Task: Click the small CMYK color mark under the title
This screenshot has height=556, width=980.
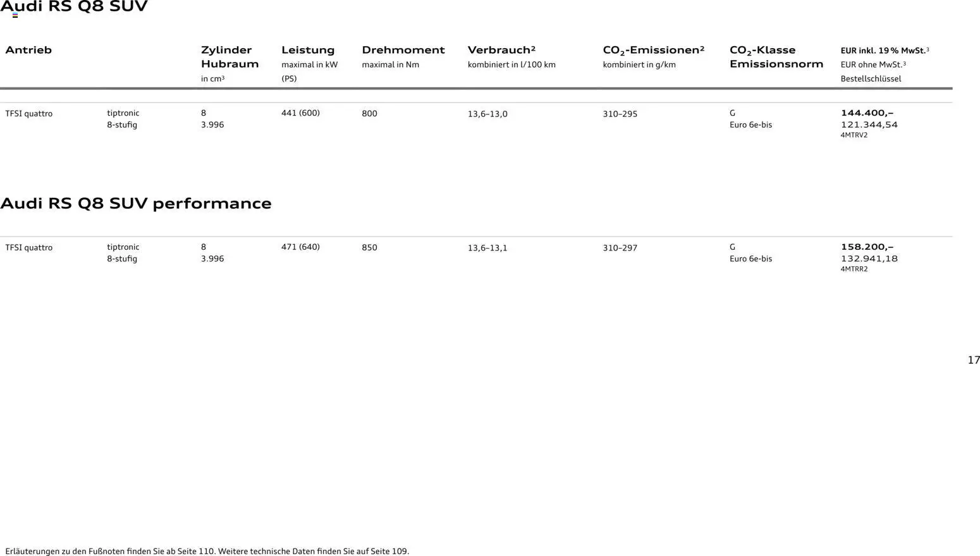Action: pos(15,15)
